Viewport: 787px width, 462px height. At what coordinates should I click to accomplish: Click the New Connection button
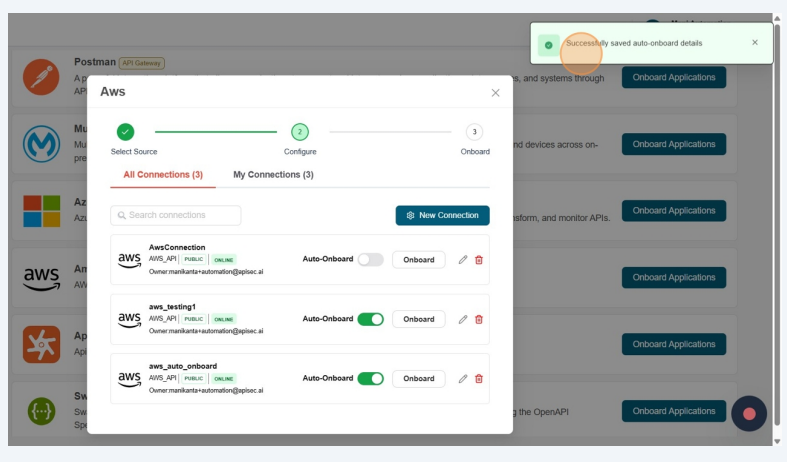(x=442, y=215)
